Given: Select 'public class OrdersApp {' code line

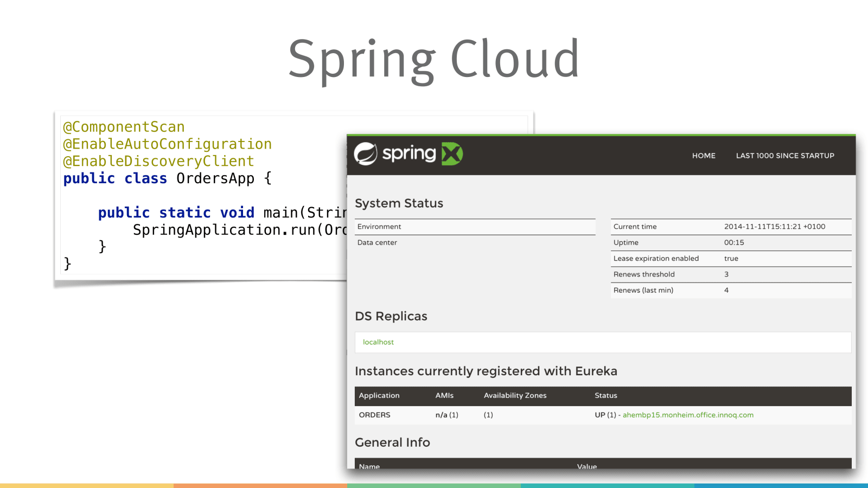Looking at the screenshot, I should 167,178.
